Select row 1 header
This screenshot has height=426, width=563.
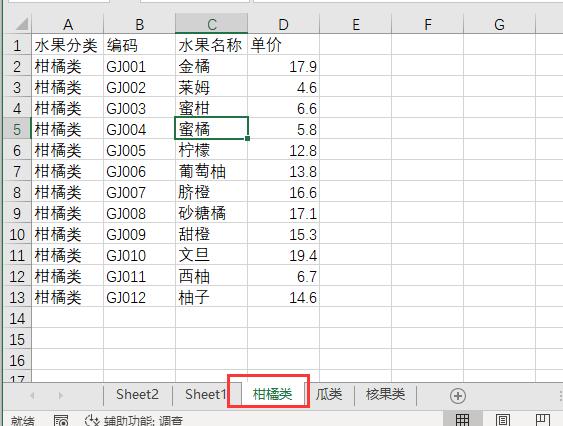click(17, 46)
